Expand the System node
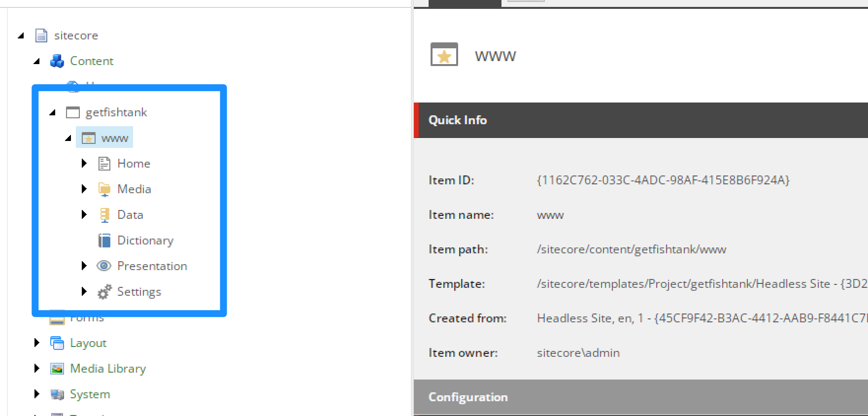The height and width of the screenshot is (416, 868). point(37,394)
